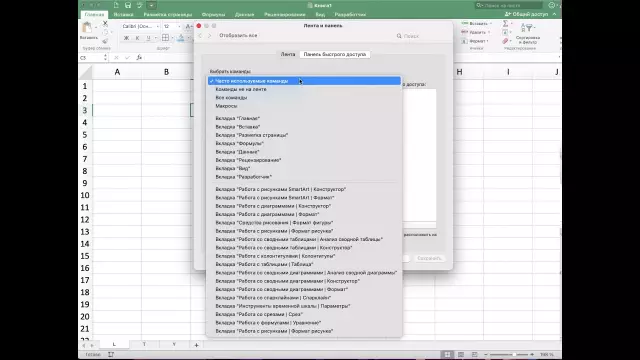Screen dimensions: 640x360
Task: Select Вкладка "Вставка" option
Action: (304, 127)
